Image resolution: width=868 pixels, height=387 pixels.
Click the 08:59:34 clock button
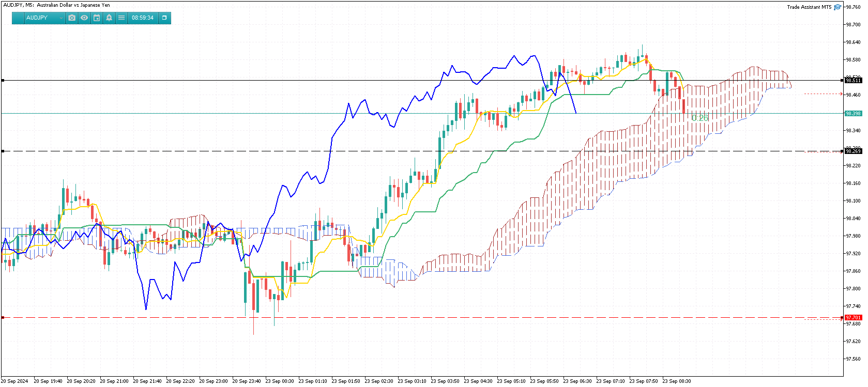click(143, 18)
